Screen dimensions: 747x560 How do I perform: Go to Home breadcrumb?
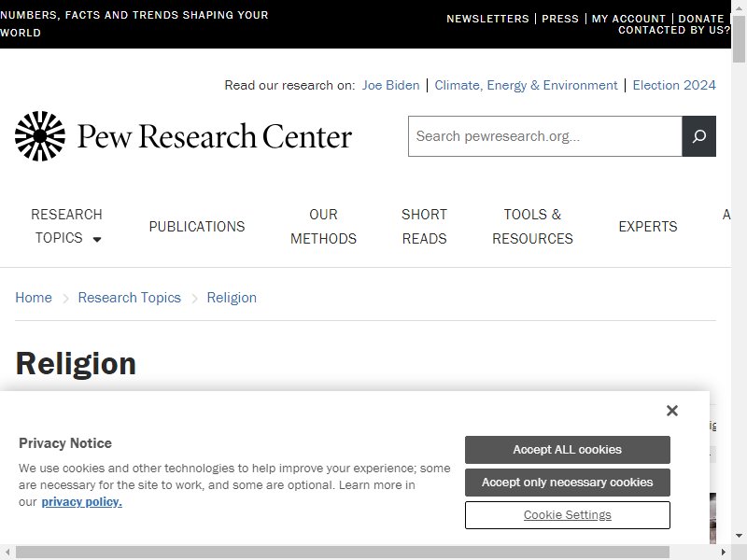(34, 298)
